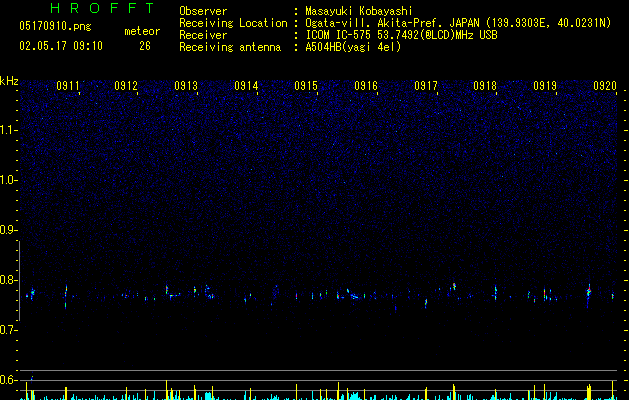Click the Receiving Location label
The height and width of the screenshot is (400, 629).
coord(233,23)
